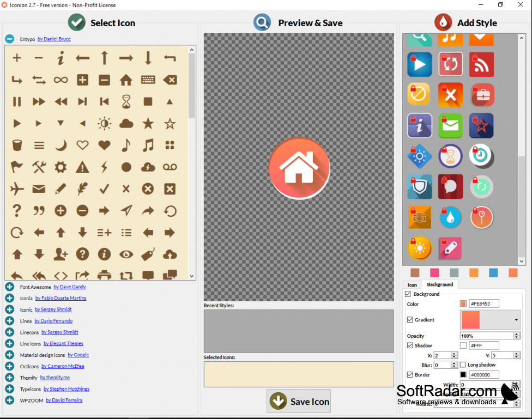The image size is (532, 419).
Task: Select the cloud icon
Action: click(126, 124)
